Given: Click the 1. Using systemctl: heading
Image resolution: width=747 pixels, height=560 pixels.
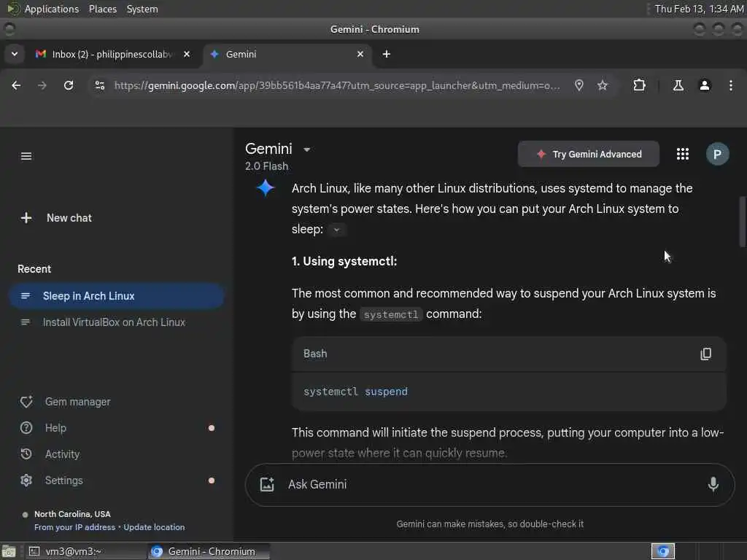Looking at the screenshot, I should tap(344, 262).
